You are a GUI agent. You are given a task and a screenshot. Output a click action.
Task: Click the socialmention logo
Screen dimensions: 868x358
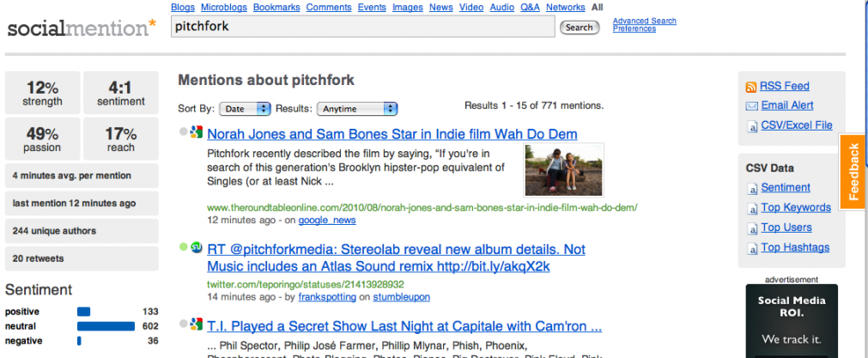coord(82,27)
